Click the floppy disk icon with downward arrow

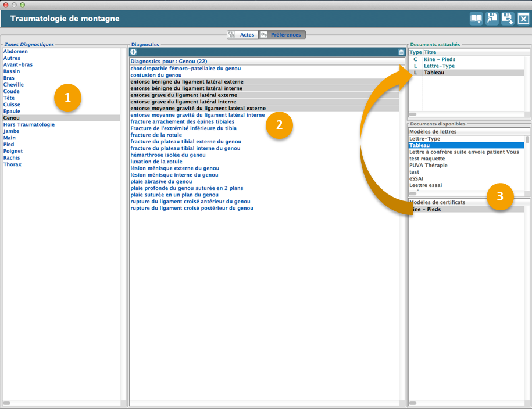508,19
